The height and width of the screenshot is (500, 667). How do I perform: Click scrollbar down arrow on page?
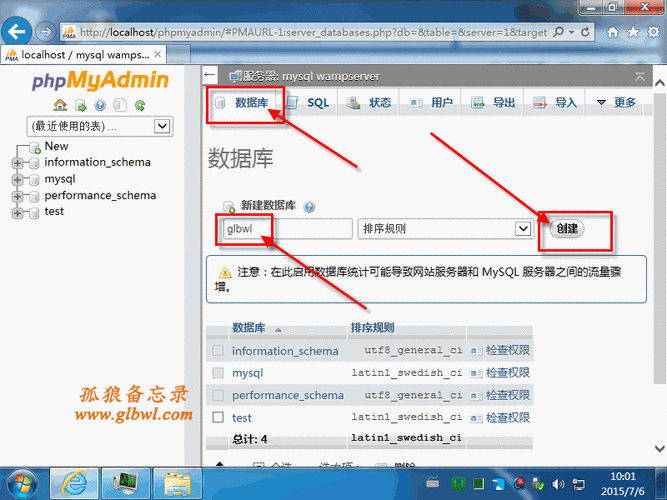tap(660, 449)
